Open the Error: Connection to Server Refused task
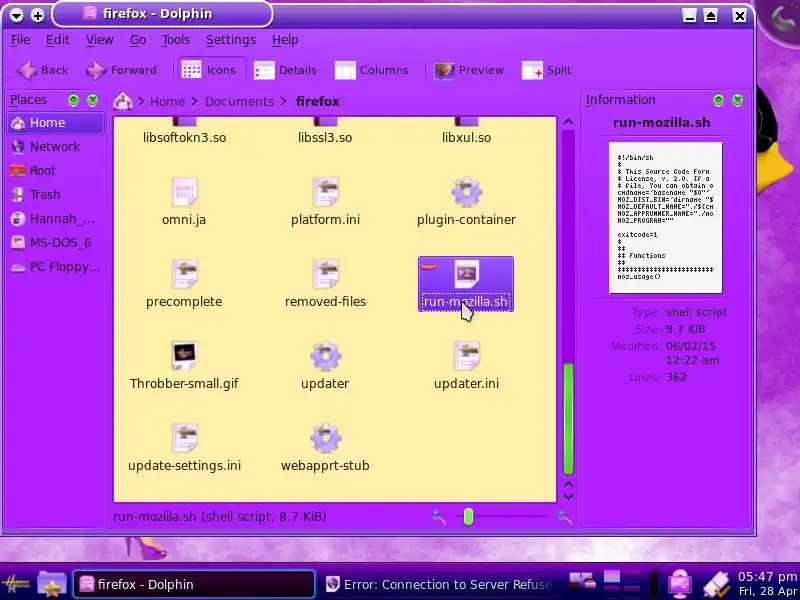Viewport: 800px width, 600px height. tap(440, 584)
